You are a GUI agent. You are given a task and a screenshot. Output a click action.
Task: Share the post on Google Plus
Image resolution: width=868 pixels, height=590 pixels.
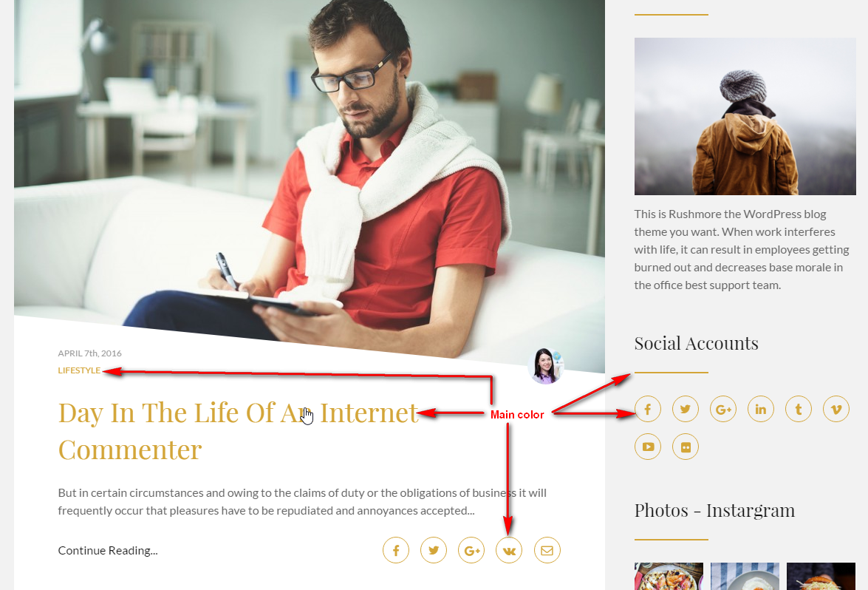tap(471, 550)
